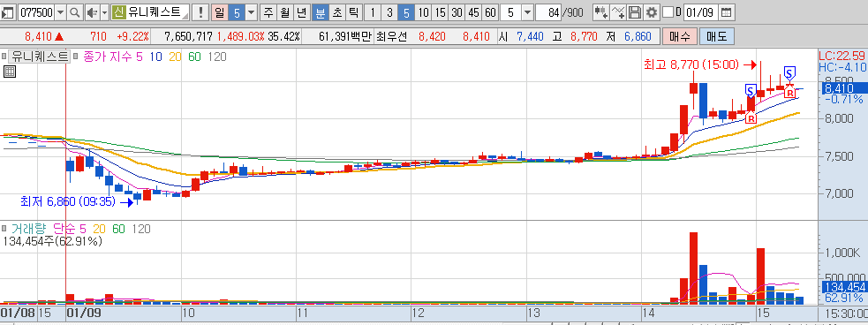Click the orange 20 moving average legend
This screenshot has height=325, width=868.
tap(175, 57)
